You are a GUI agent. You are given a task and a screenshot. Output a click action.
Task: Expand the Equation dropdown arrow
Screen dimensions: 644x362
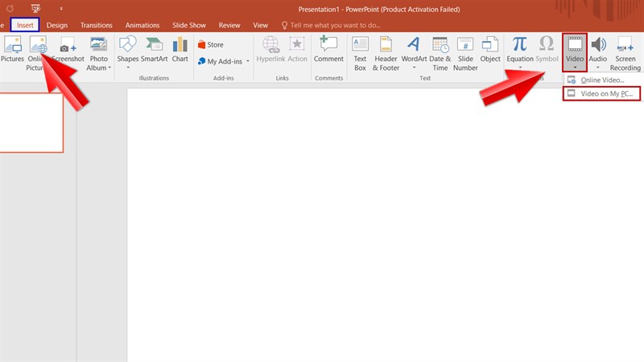(x=520, y=68)
